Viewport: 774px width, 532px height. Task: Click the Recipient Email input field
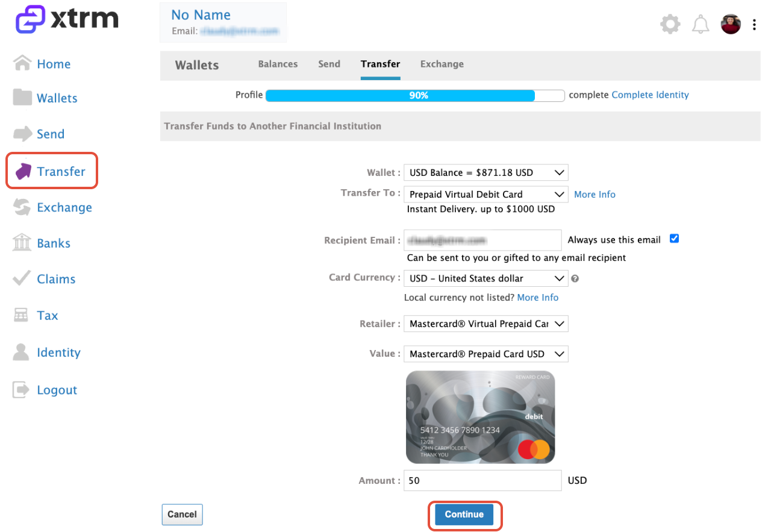(483, 240)
